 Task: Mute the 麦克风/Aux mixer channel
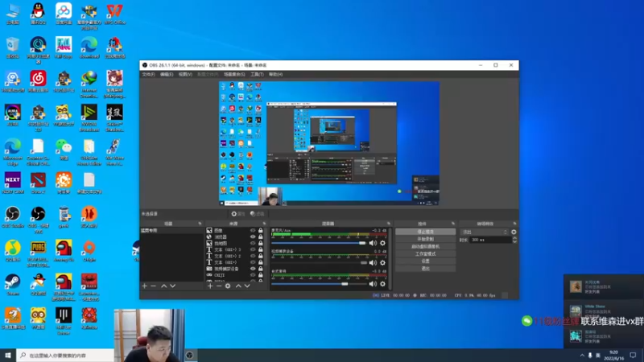[373, 243]
